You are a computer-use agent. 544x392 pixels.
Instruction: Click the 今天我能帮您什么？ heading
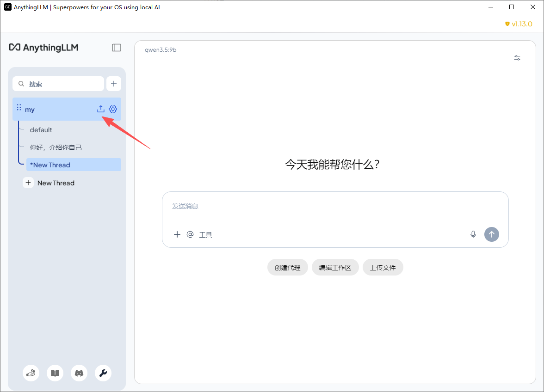332,164
